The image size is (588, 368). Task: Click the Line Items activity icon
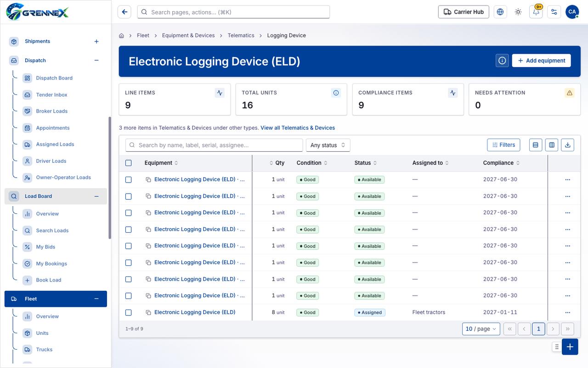click(220, 93)
